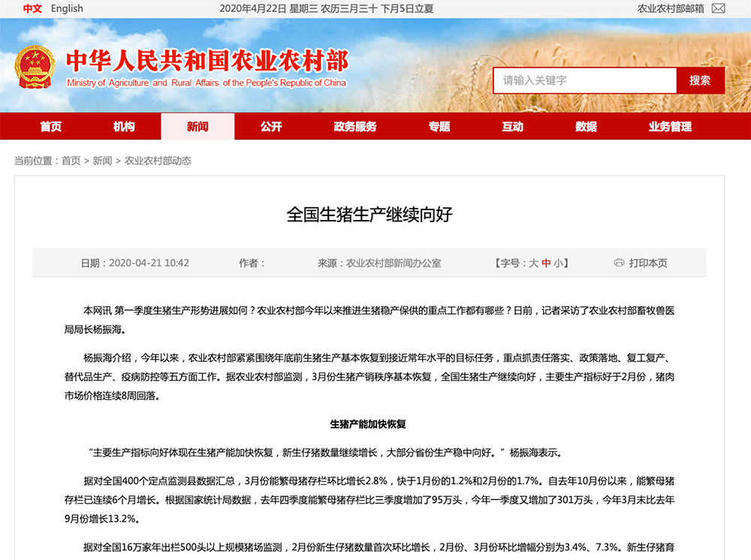Screen dimensions: 751x560
Task: Click the English ministry name subtitle
Action: [207, 83]
